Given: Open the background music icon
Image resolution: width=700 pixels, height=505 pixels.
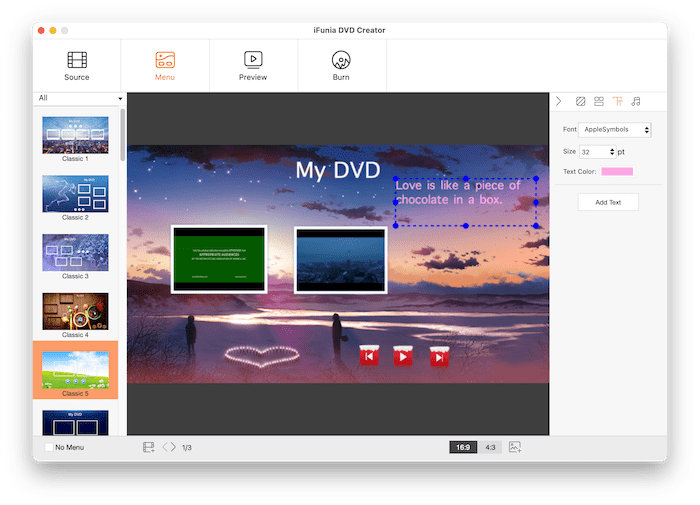Looking at the screenshot, I should point(636,102).
